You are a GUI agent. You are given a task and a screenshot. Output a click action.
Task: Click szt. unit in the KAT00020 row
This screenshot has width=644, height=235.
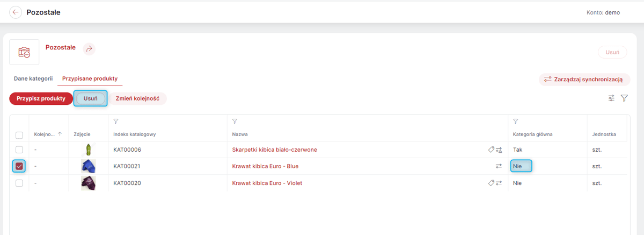pyautogui.click(x=597, y=183)
